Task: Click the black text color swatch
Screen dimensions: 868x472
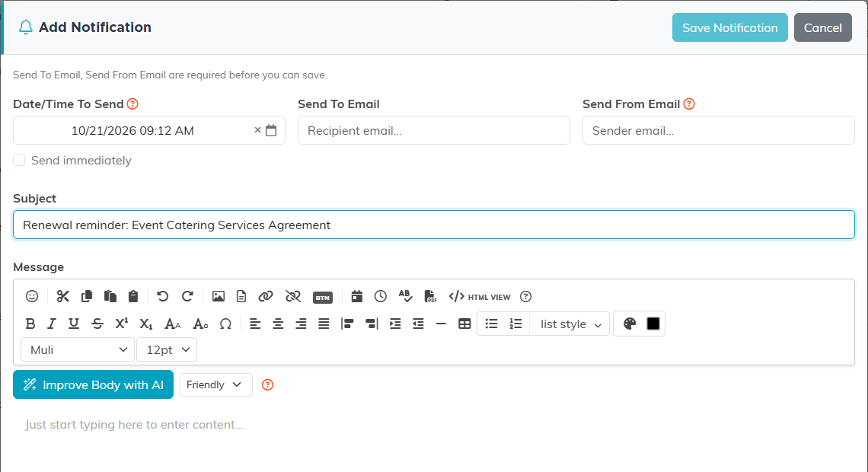Action: tap(653, 324)
